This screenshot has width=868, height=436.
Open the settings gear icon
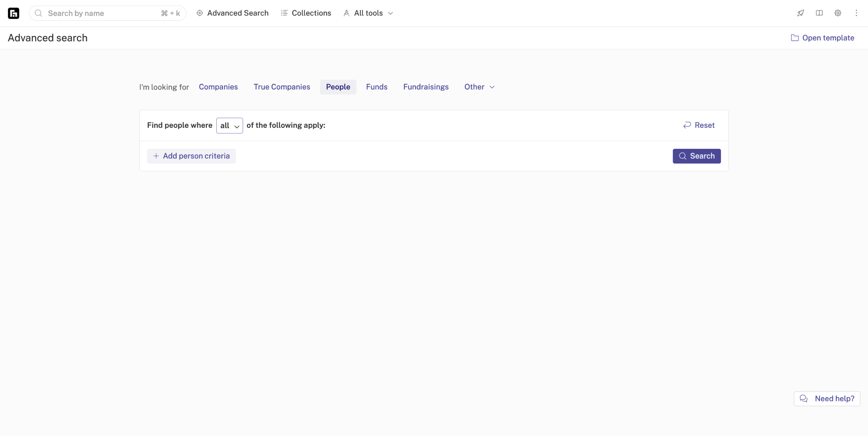838,13
